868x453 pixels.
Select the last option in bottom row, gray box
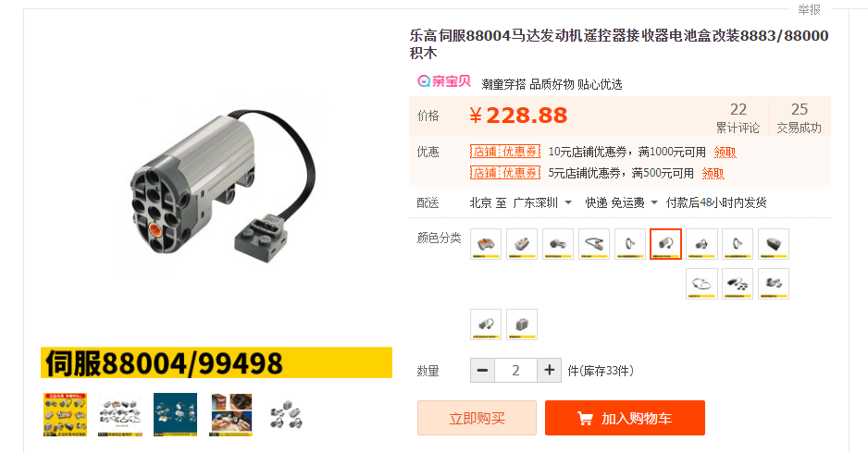click(x=522, y=324)
